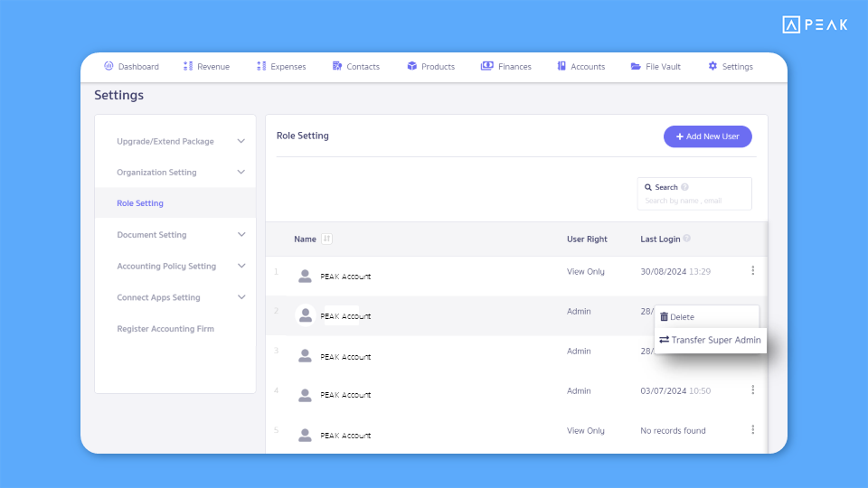Image resolution: width=868 pixels, height=488 pixels.
Task: Click Admin user right in row 2
Action: tap(579, 312)
